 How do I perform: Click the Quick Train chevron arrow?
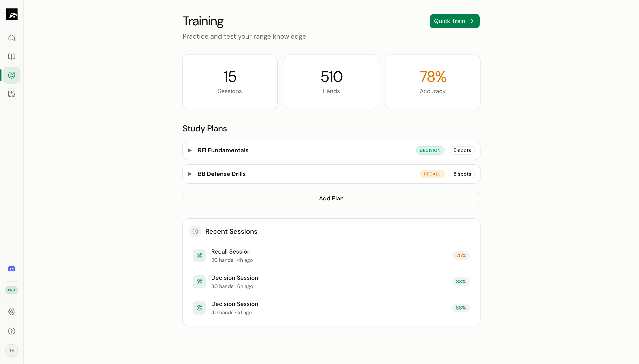[472, 21]
